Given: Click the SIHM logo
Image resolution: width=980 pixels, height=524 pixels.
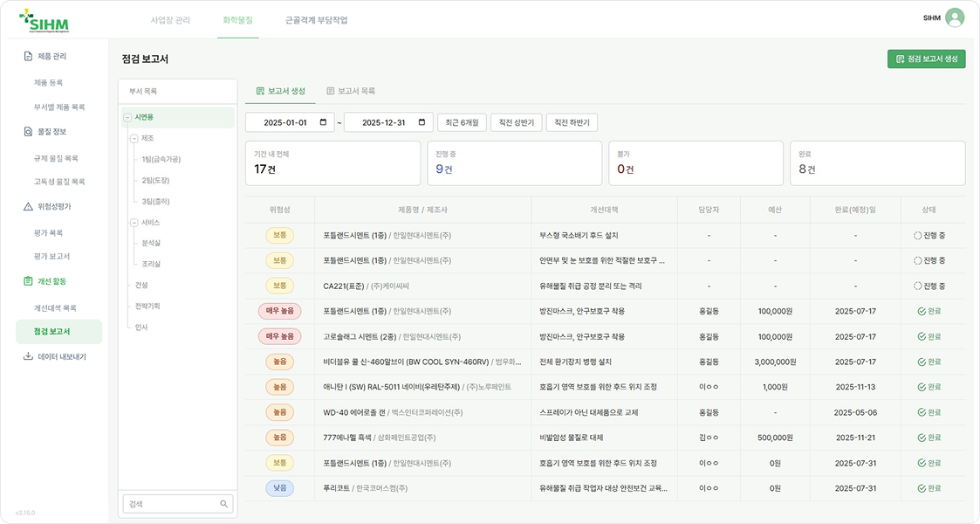Looking at the screenshot, I should 44,21.
